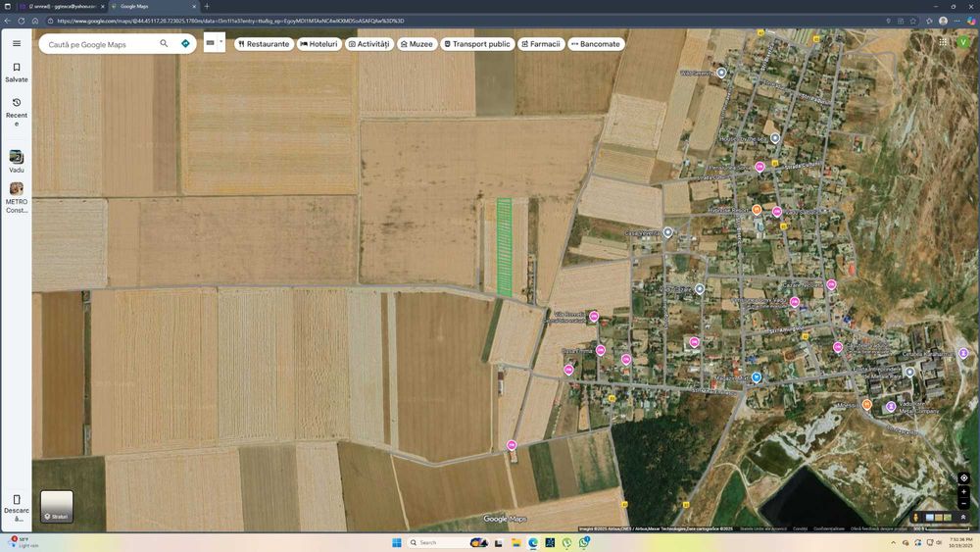Click the browser back arrow
The height and width of the screenshot is (552, 980).
tap(8, 21)
